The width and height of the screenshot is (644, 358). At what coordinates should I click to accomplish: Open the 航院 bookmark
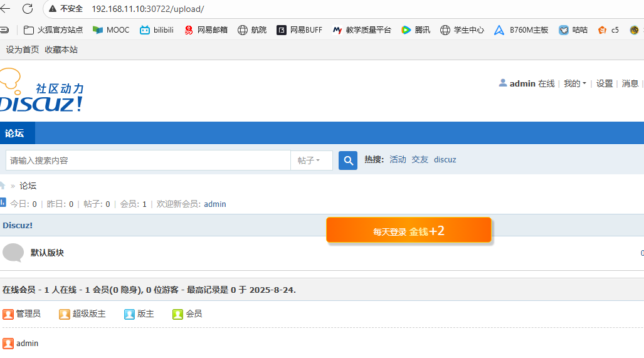tap(252, 30)
